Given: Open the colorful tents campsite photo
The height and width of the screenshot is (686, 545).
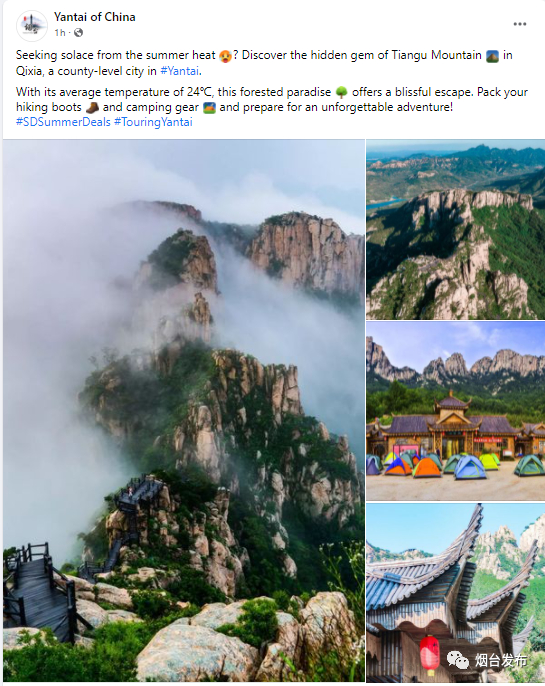Looking at the screenshot, I should (456, 411).
